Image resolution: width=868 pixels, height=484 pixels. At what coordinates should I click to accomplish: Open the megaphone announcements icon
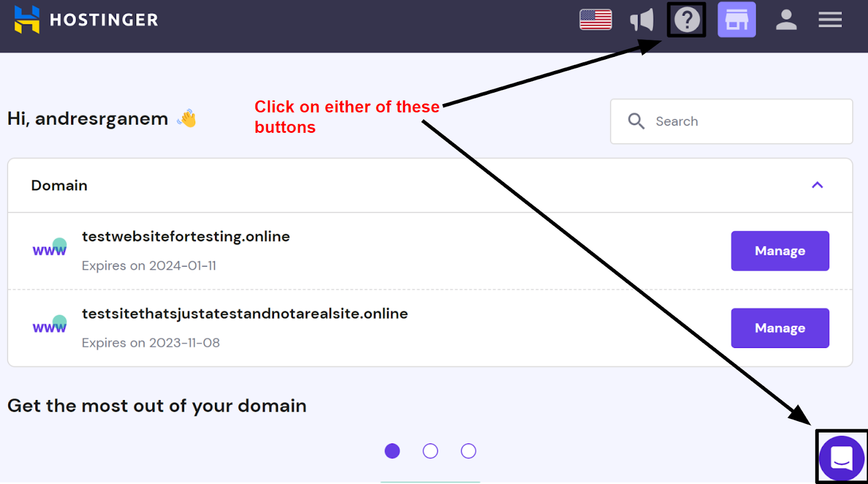point(642,21)
